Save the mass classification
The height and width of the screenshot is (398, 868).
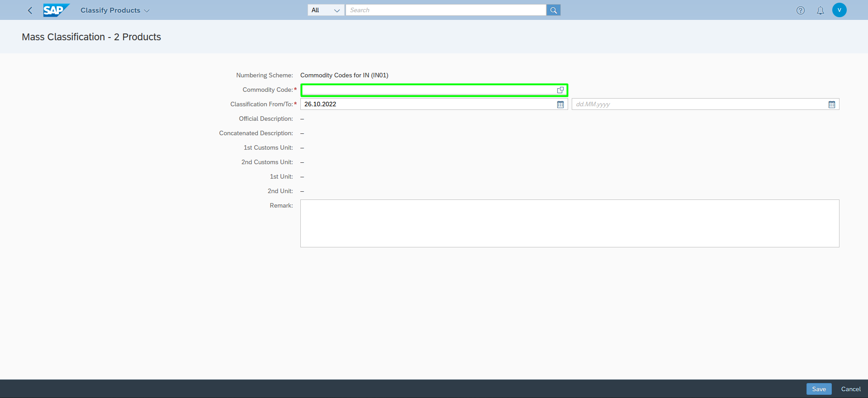pyautogui.click(x=819, y=389)
